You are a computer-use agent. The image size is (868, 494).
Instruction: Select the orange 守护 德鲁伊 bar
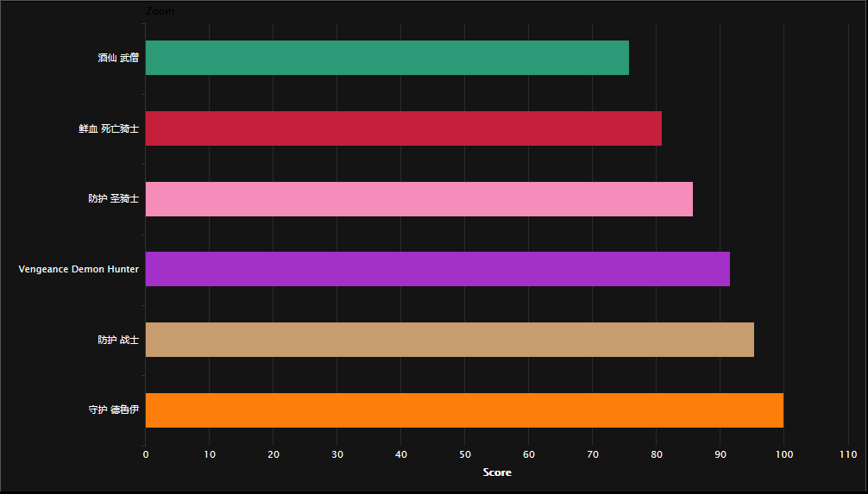tap(464, 410)
